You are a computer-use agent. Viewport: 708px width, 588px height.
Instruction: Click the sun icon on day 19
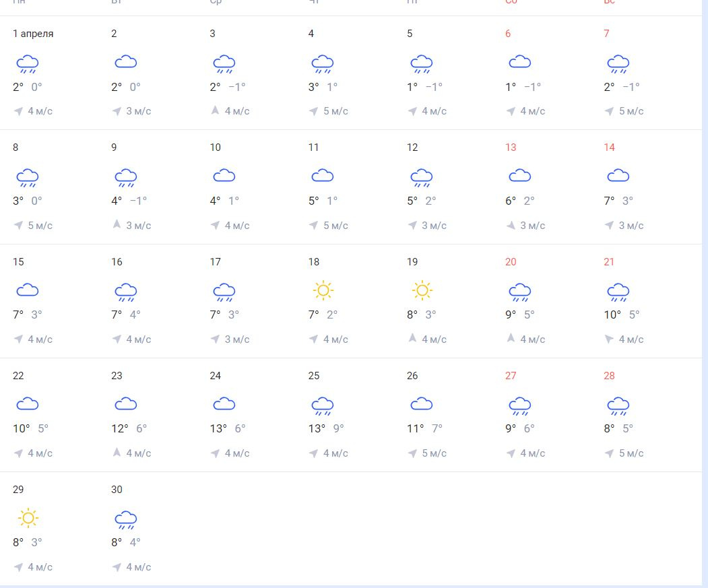pos(422,290)
